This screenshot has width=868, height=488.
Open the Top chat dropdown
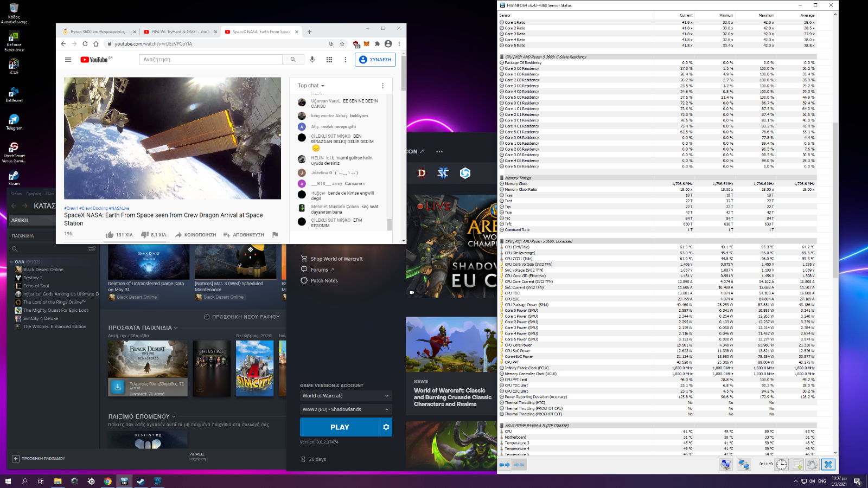pos(311,86)
